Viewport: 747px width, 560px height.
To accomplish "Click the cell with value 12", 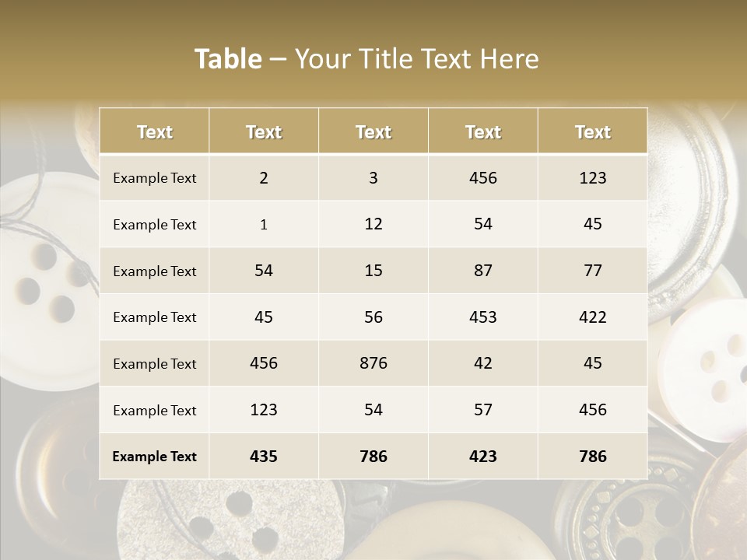I will coord(373,224).
